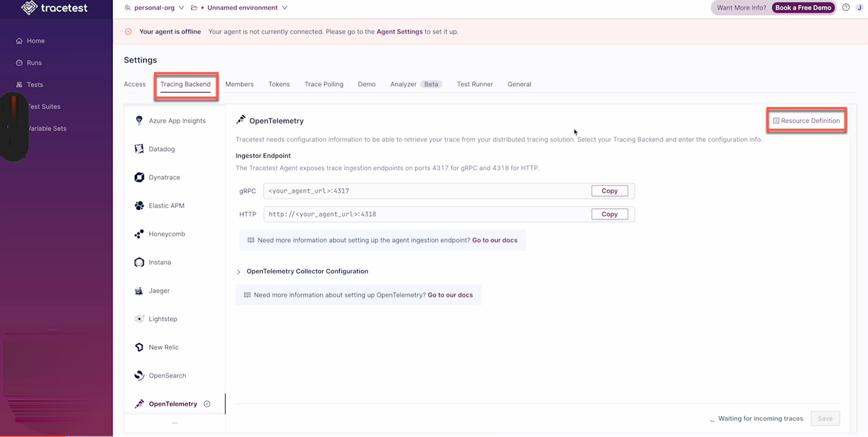Click the Lightstep logo icon
868x437 pixels.
pos(139,319)
